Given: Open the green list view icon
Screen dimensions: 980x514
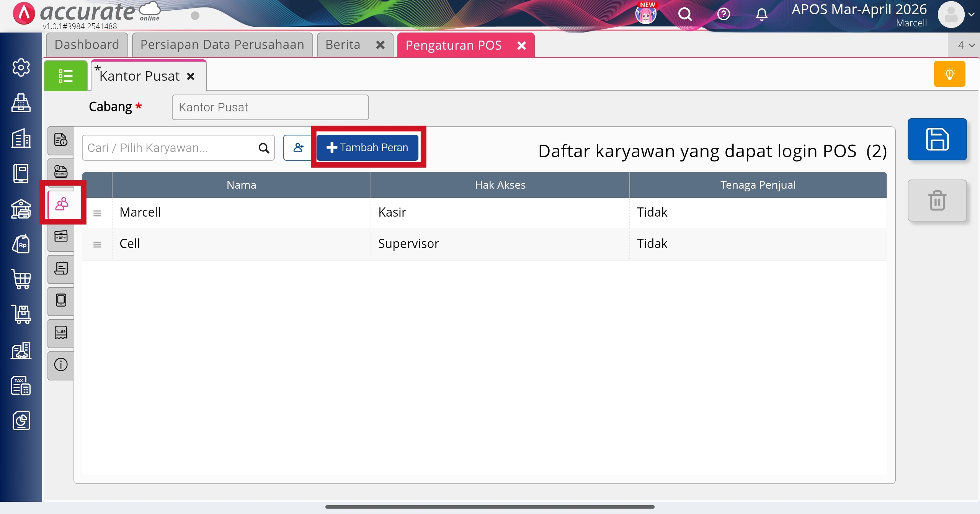Looking at the screenshot, I should coord(65,76).
